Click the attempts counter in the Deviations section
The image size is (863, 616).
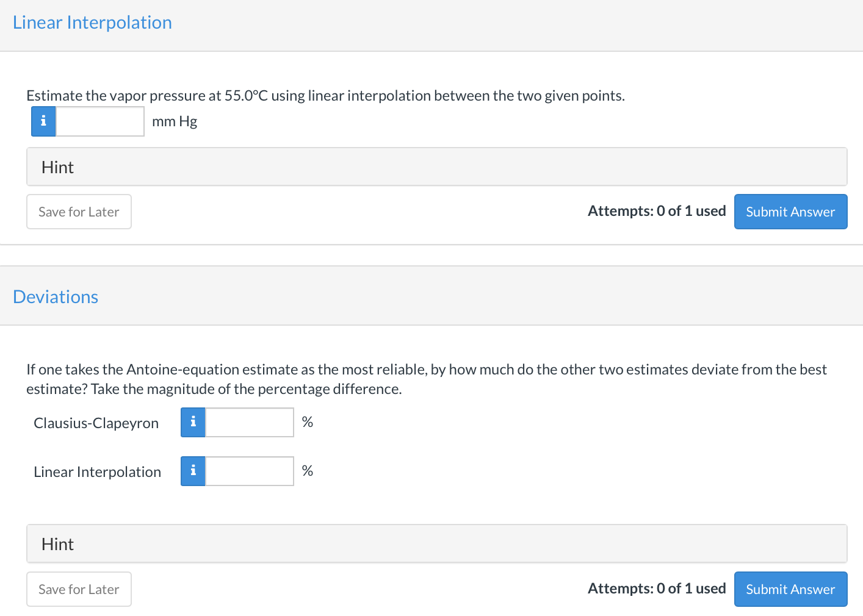coord(657,589)
